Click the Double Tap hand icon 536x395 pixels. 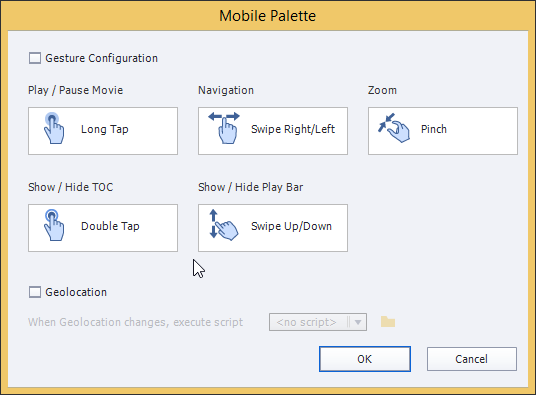coord(54,225)
